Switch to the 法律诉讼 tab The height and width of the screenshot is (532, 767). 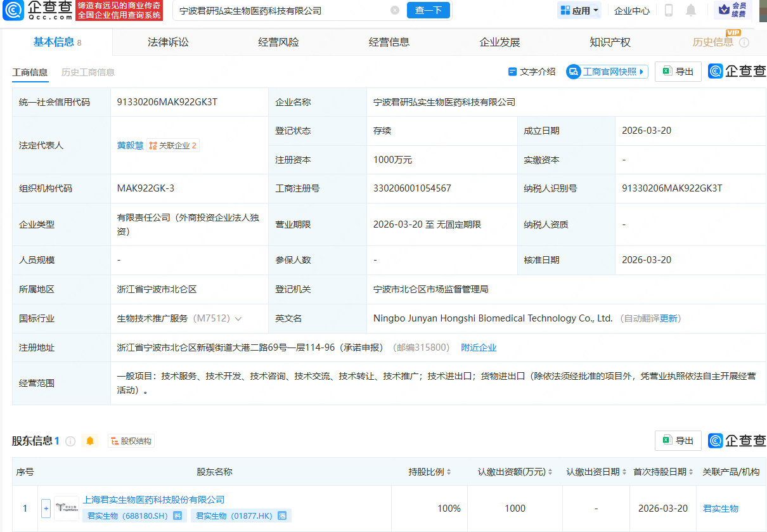click(x=168, y=42)
